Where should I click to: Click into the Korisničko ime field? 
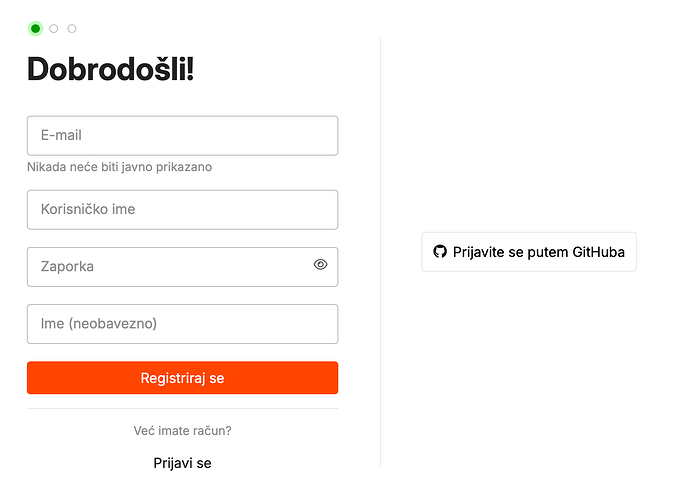182,210
